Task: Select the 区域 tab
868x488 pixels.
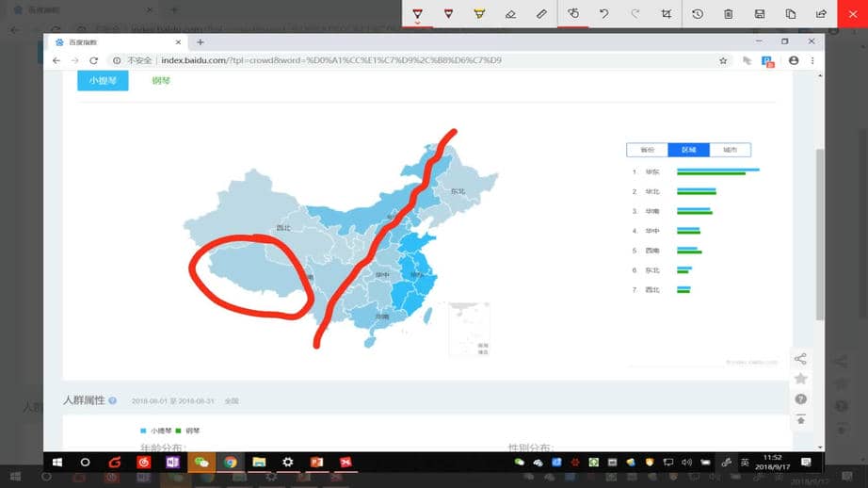Action: pos(688,150)
